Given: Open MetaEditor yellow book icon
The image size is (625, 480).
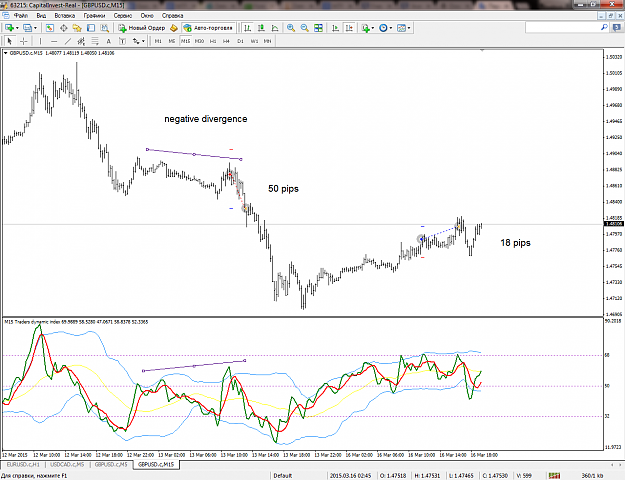Looking at the screenshot, I should [x=173, y=28].
